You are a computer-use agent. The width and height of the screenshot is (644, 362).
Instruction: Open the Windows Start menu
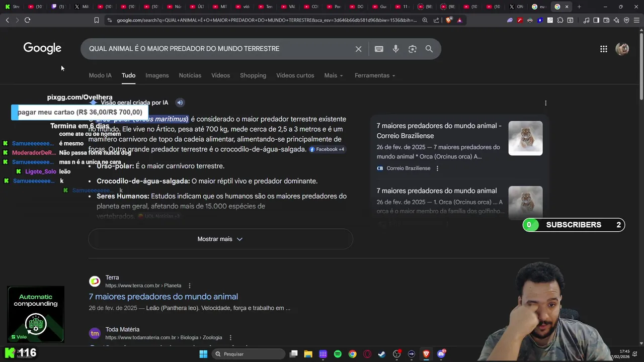203,354
